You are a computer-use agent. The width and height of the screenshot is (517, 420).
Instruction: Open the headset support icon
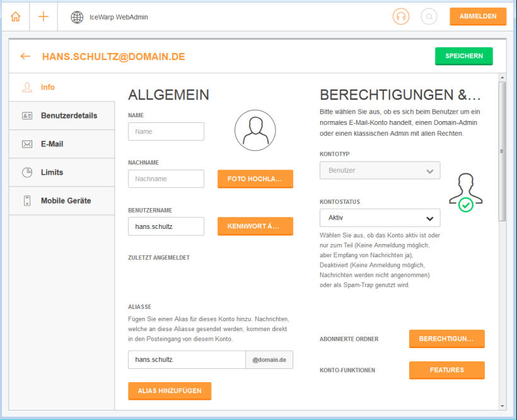[x=400, y=17]
